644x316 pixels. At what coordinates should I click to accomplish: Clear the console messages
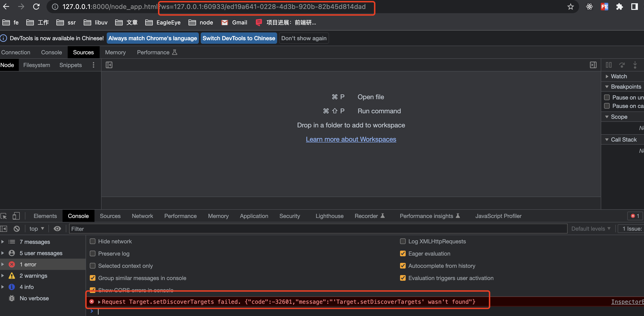(x=17, y=229)
